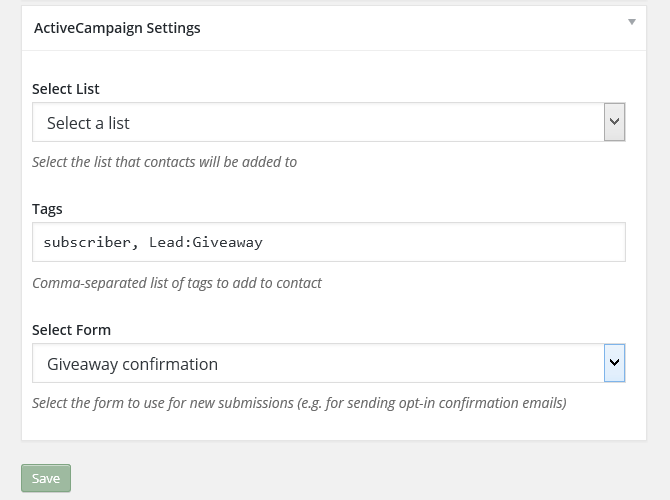Click the gray background right of Save button
670x500 pixels.
[x=350, y=478]
